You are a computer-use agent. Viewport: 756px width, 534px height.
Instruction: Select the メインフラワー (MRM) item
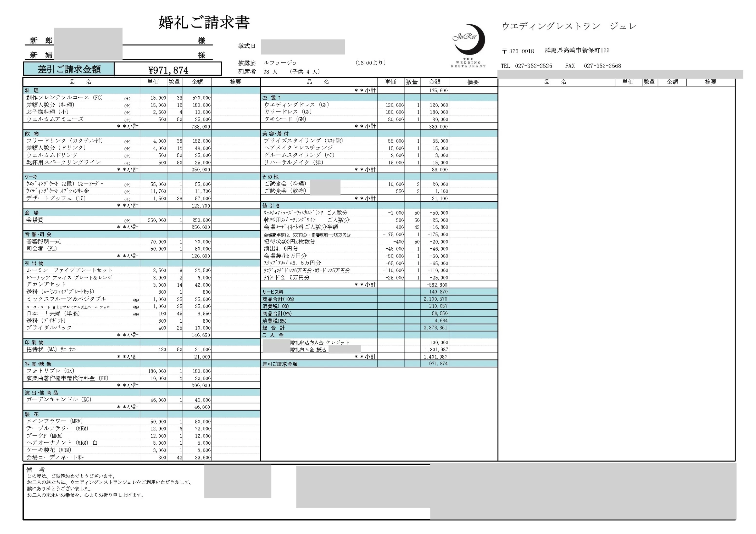coord(55,421)
